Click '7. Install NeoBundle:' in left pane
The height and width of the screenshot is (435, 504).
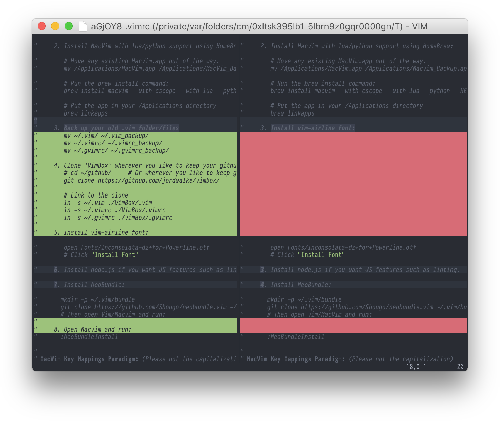pyautogui.click(x=89, y=285)
